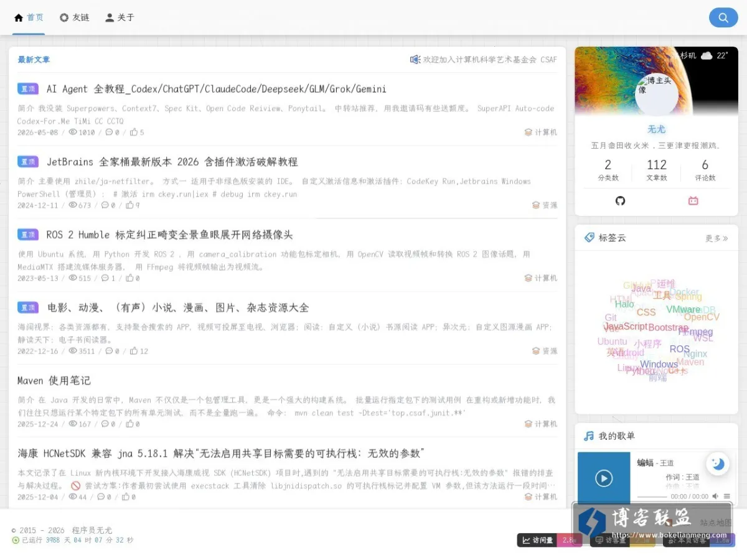This screenshot has width=747, height=560.
Task: Toggle dark mode with moon button
Action: click(x=718, y=464)
